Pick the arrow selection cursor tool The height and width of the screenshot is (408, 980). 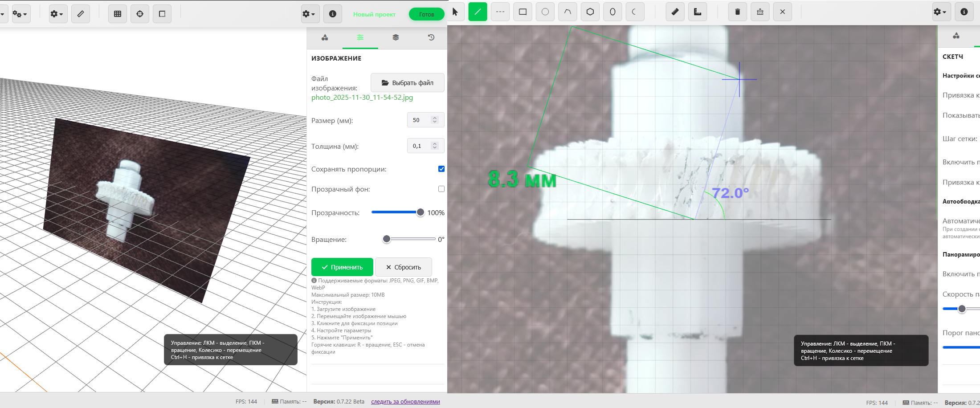click(455, 12)
